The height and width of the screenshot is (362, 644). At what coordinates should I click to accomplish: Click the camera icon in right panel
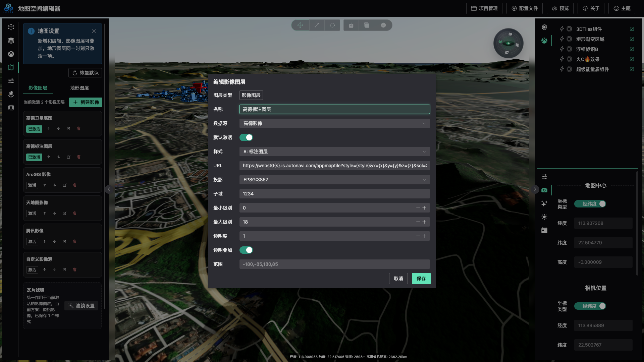coord(544,190)
